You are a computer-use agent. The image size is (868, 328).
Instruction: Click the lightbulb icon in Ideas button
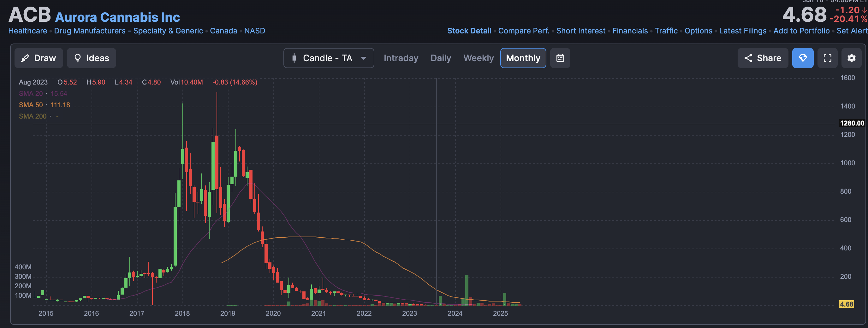[x=78, y=58]
